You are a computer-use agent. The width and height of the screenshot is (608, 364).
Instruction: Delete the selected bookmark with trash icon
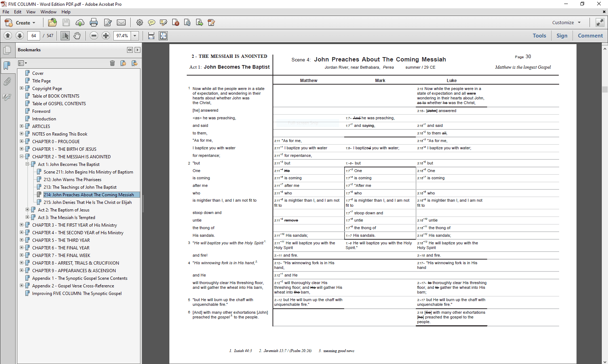pos(112,63)
